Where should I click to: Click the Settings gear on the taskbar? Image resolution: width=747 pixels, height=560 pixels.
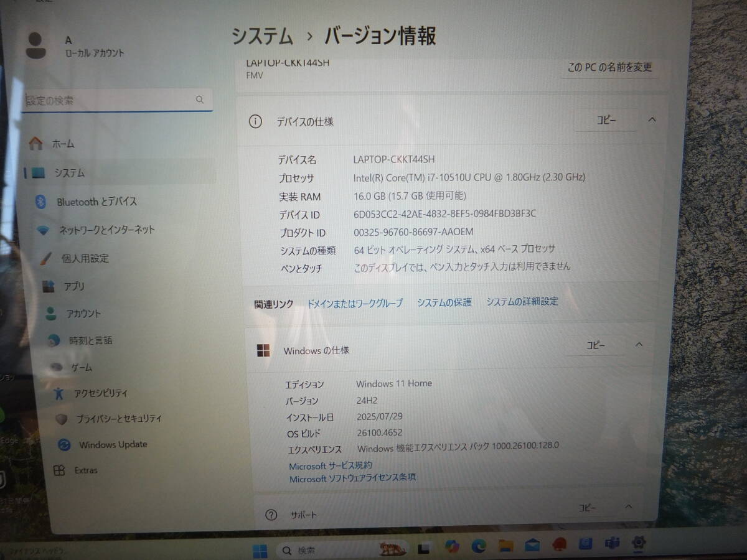[x=638, y=543]
